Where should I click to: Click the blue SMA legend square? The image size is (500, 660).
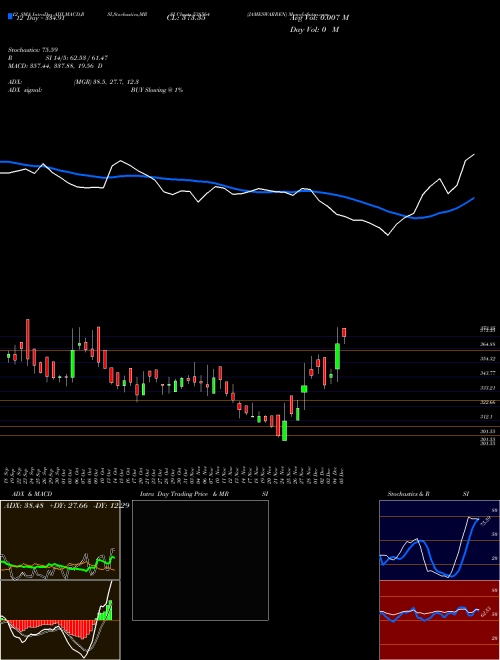pyautogui.click(x=10, y=16)
